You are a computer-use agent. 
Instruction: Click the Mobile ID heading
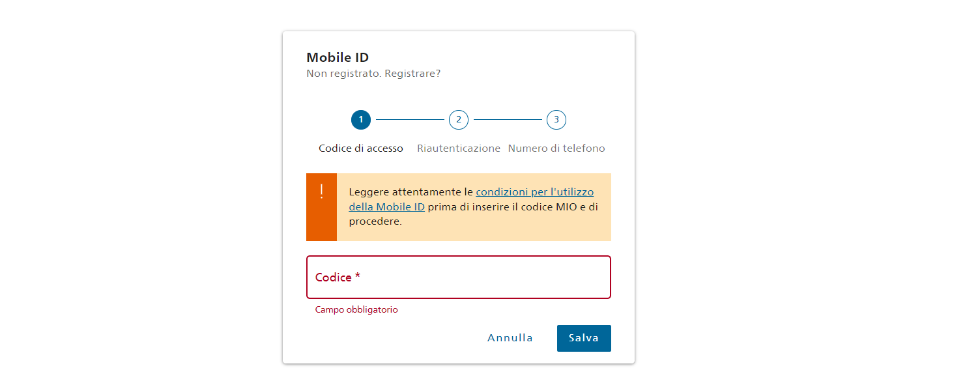pos(338,57)
